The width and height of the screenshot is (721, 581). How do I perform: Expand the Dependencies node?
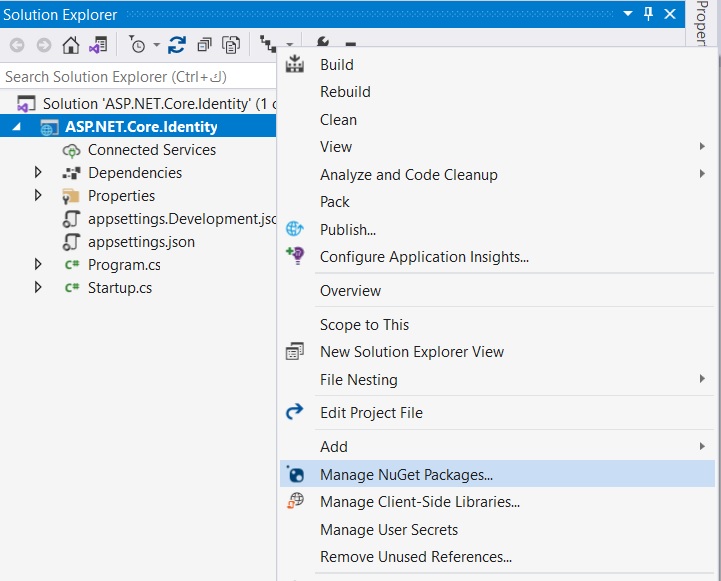(x=38, y=172)
